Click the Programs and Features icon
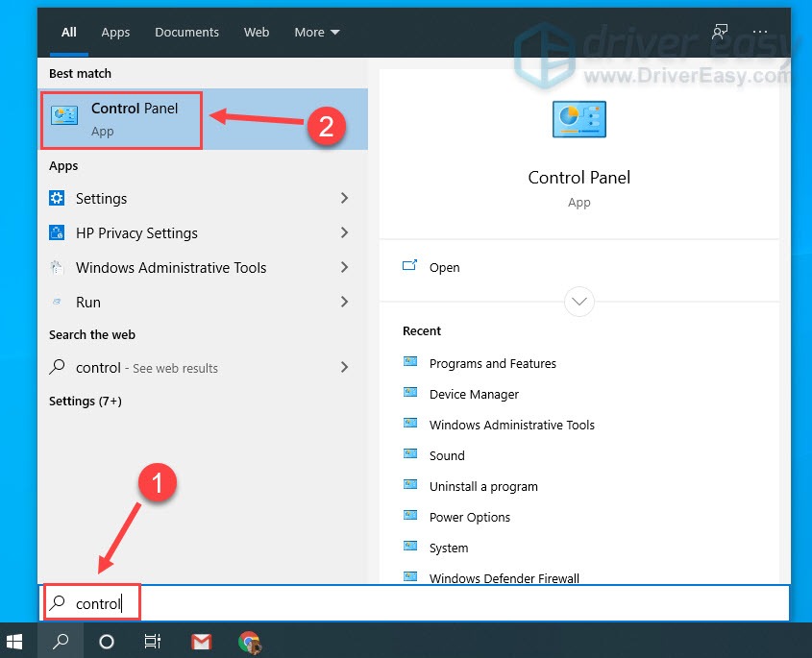Image resolution: width=812 pixels, height=658 pixels. (410, 362)
